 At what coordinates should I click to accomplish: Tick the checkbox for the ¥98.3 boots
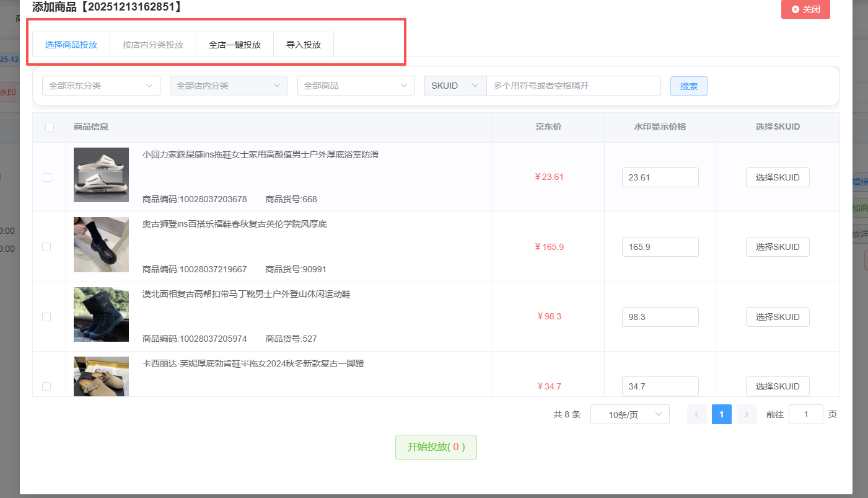click(47, 317)
